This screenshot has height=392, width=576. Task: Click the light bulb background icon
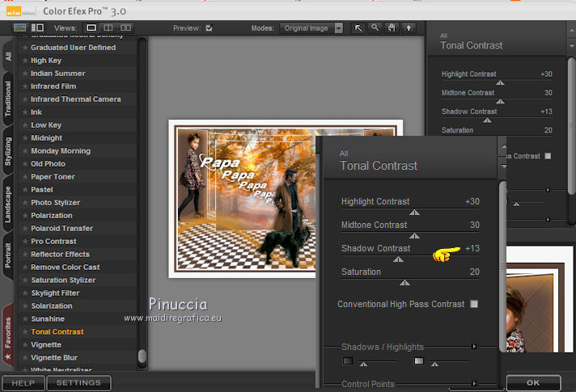click(x=409, y=27)
